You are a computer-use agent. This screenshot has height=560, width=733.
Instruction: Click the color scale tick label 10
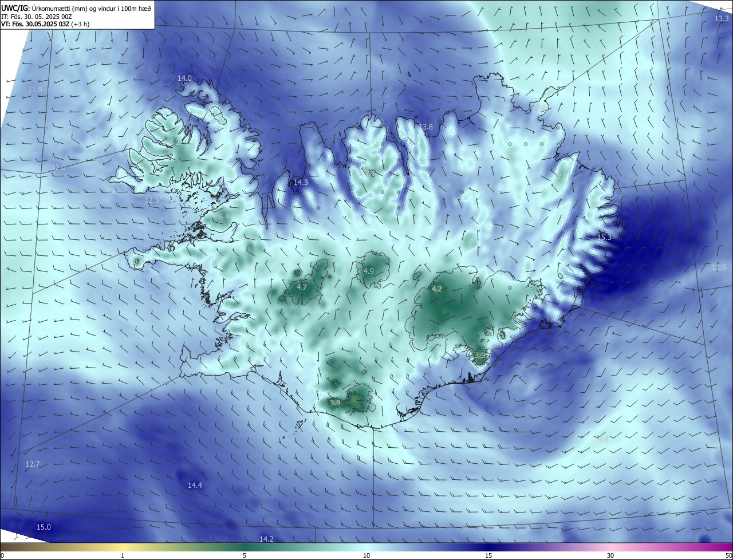click(x=366, y=555)
